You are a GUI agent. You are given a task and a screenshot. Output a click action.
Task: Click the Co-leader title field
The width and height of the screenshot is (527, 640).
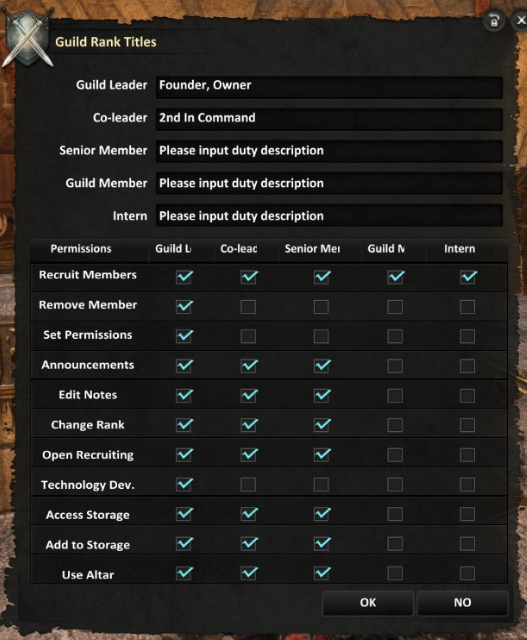coord(329,119)
